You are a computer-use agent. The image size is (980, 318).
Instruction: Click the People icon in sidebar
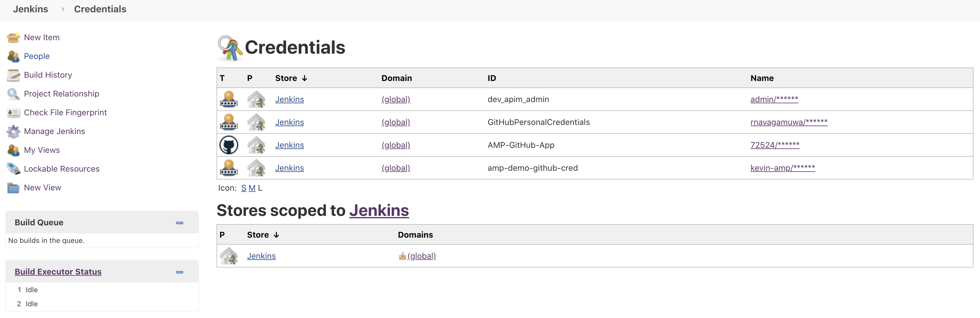(13, 56)
